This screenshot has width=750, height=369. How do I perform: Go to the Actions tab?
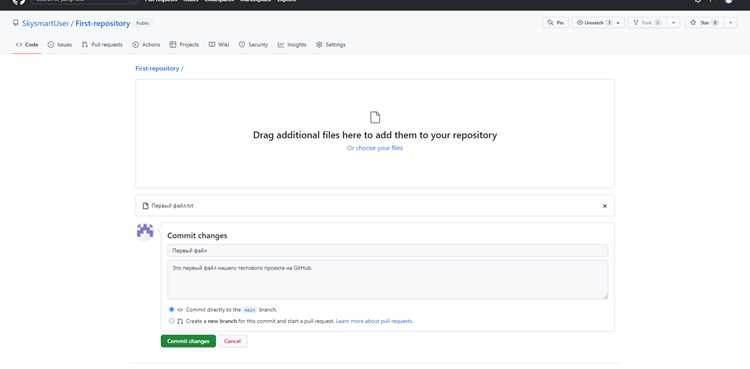(146, 45)
